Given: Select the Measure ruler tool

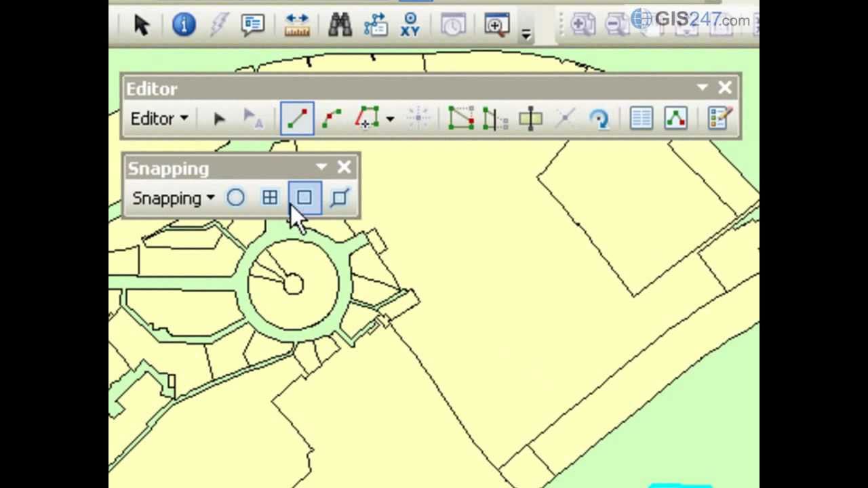Looking at the screenshot, I should click(x=297, y=25).
